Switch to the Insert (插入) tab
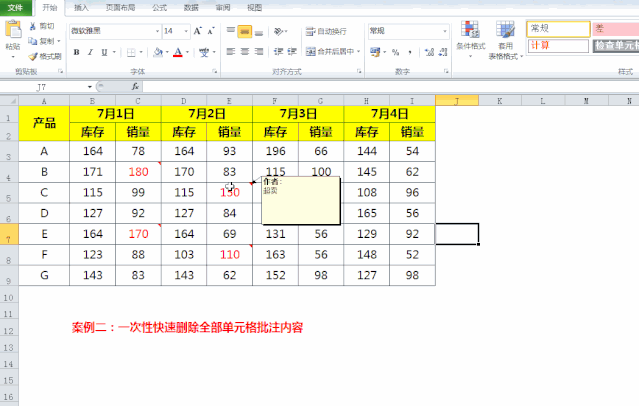 click(81, 7)
